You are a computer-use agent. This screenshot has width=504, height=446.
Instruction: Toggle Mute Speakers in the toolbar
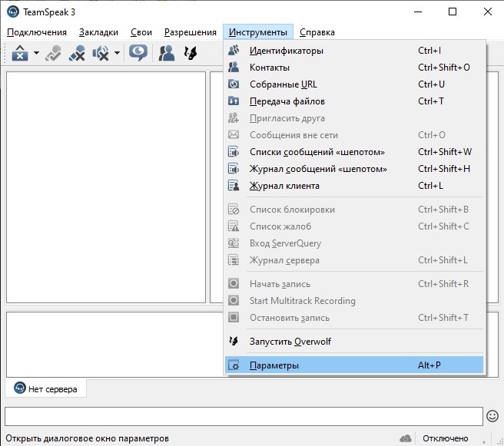pos(101,53)
